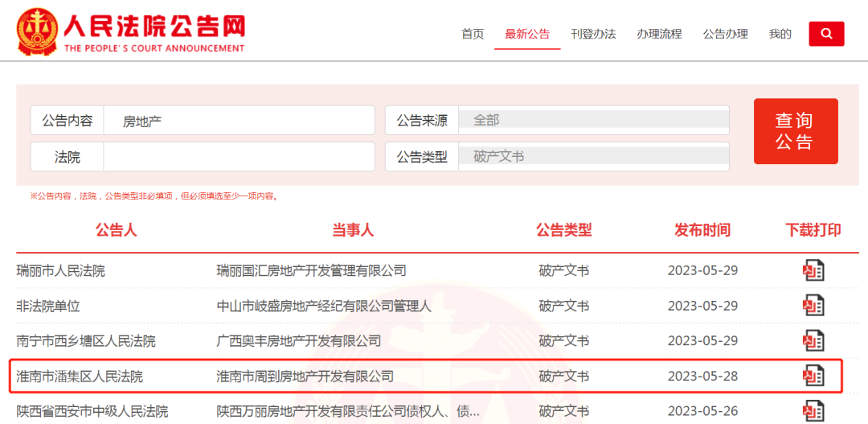The height and width of the screenshot is (424, 868).
Task: Open the 公告类型 dropdown showing 破产文书
Action: [593, 157]
